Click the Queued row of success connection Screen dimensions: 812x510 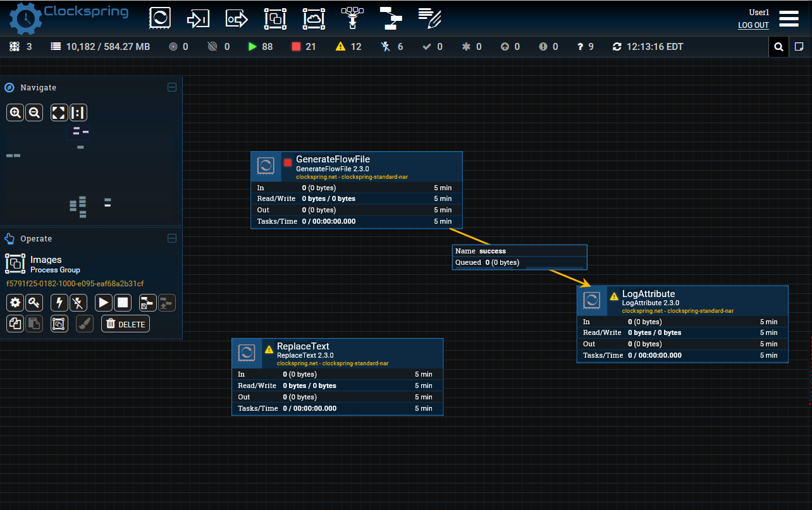pos(519,262)
